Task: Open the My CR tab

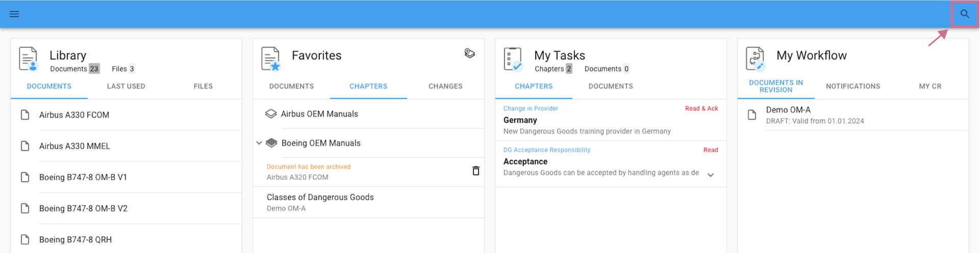Action: click(x=930, y=86)
